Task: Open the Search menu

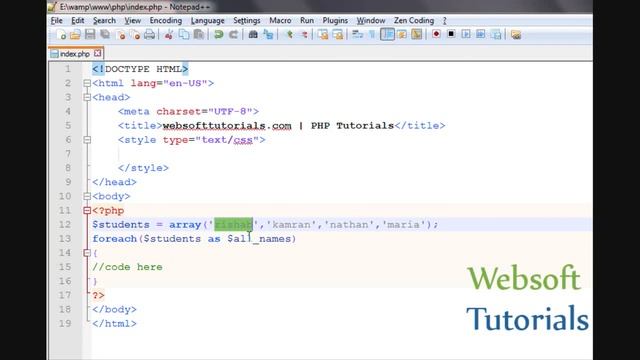Action: pos(104,20)
